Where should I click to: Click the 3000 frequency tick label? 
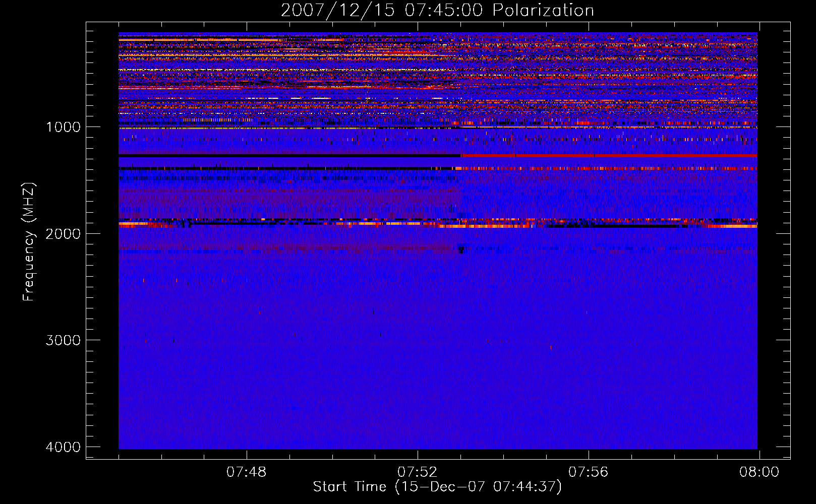pyautogui.click(x=63, y=340)
